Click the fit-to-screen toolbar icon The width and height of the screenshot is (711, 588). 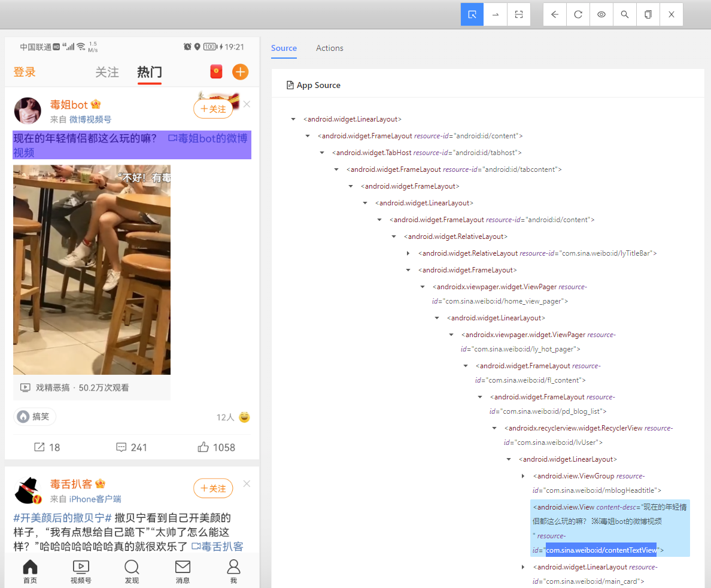pyautogui.click(x=518, y=14)
